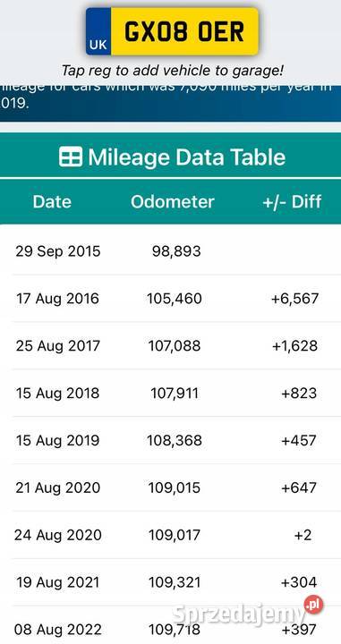Select the Mileage Data Table heading
This screenshot has height=644, width=341.
point(172,157)
